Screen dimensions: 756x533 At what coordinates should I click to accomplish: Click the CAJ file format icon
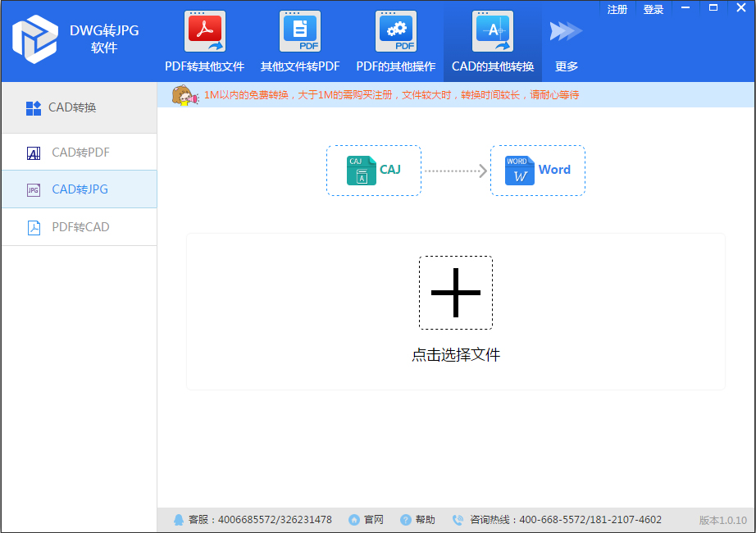click(362, 170)
